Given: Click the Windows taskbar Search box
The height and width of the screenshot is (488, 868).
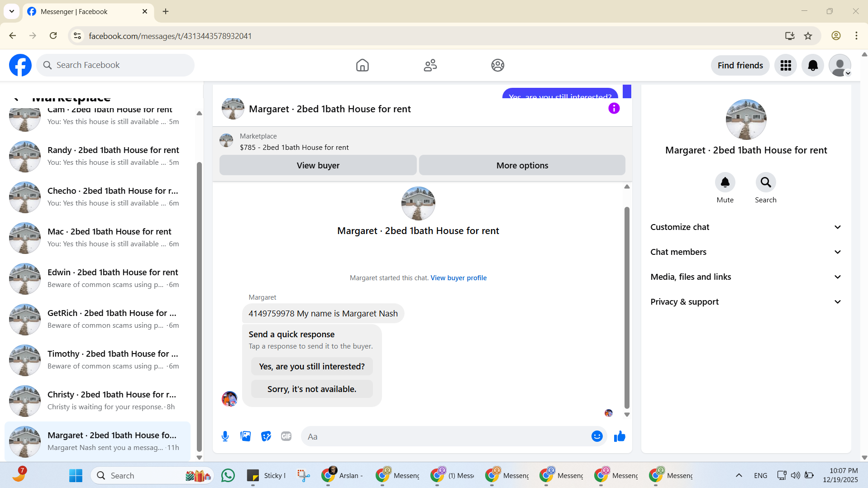Looking at the screenshot, I should (x=153, y=475).
